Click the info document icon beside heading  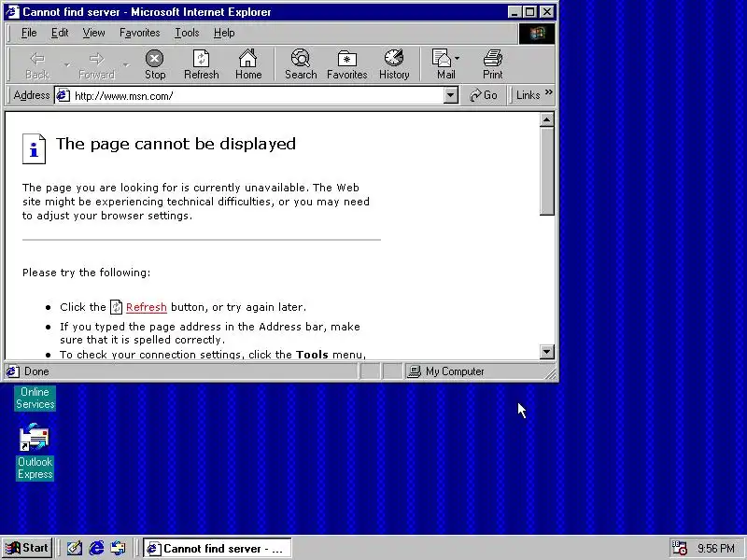pyautogui.click(x=34, y=148)
